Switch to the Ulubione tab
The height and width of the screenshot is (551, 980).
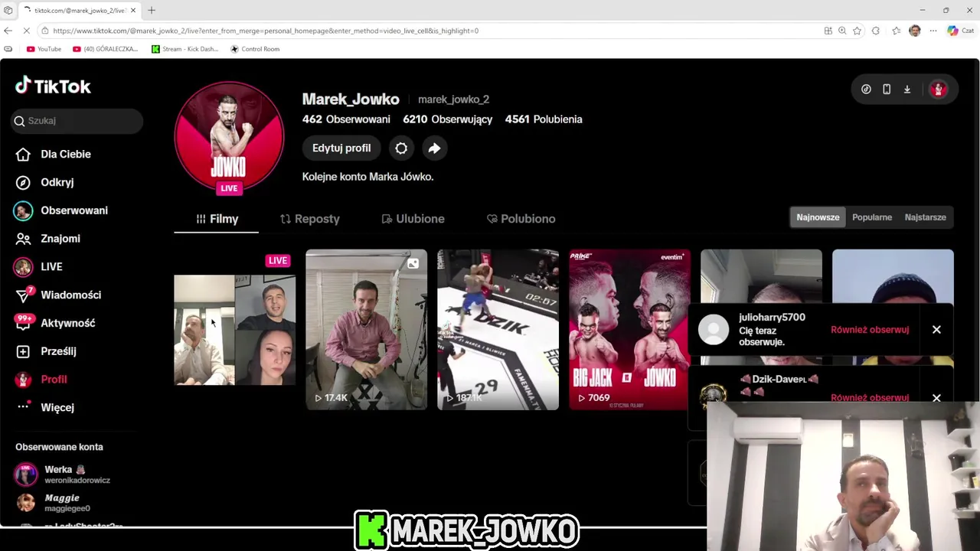(x=413, y=219)
